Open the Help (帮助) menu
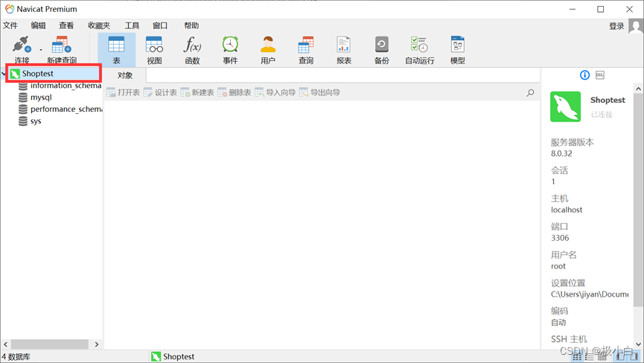Screen dimensions: 644x363 (x=191, y=25)
